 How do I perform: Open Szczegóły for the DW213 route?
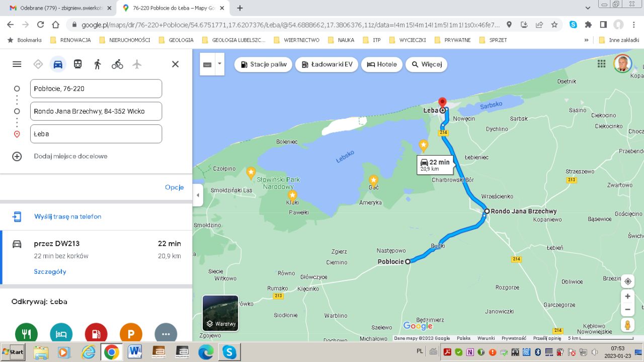[x=50, y=272]
